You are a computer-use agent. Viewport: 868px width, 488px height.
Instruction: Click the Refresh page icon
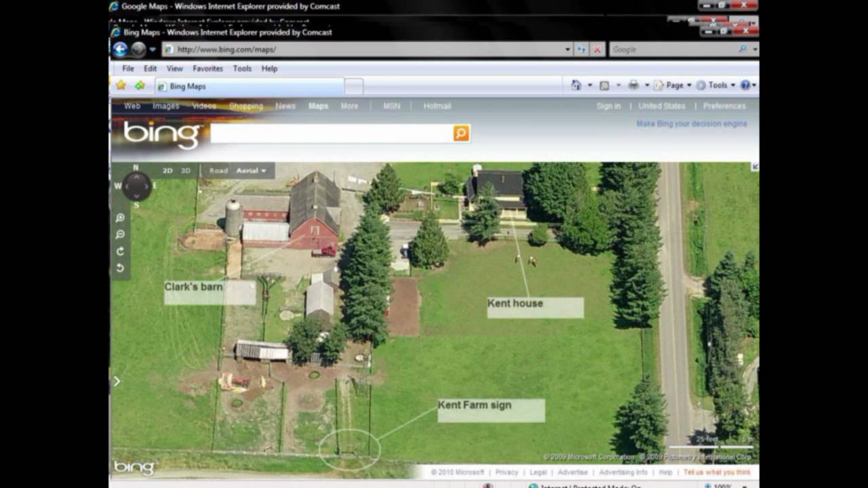581,49
